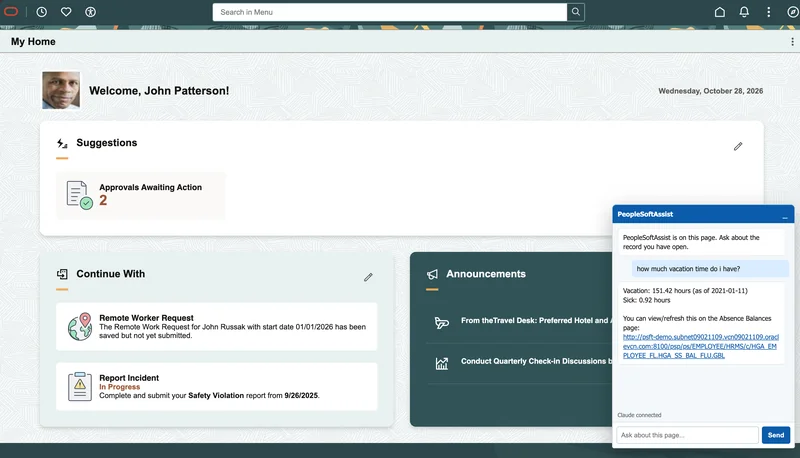Viewport: 800px width, 458px height.
Task: Click the Claude connected status text
Action: pyautogui.click(x=639, y=415)
